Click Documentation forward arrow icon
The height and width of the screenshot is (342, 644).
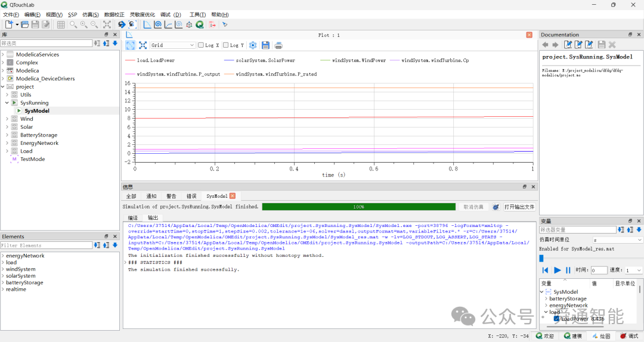pyautogui.click(x=555, y=44)
